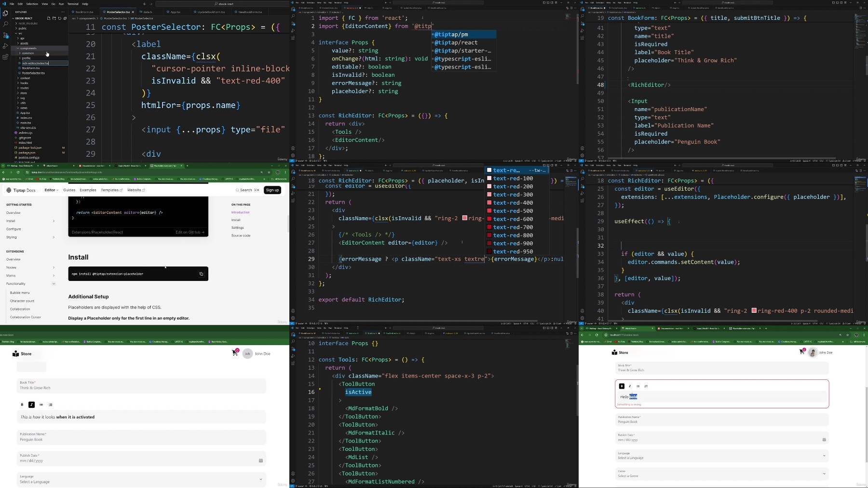The width and height of the screenshot is (868, 488).
Task: Pick text-red-700 from the Tailwind suggestion list
Action: [x=516, y=227]
